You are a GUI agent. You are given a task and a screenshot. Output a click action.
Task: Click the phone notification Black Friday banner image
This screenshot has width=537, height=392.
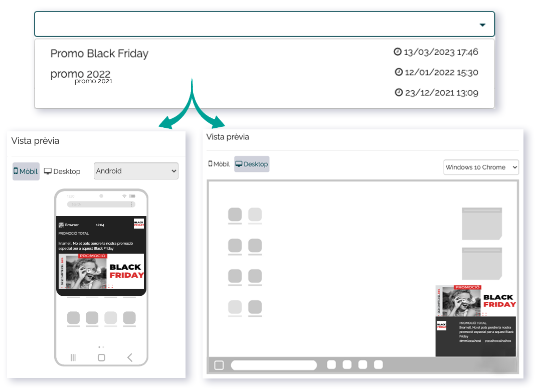(x=101, y=271)
